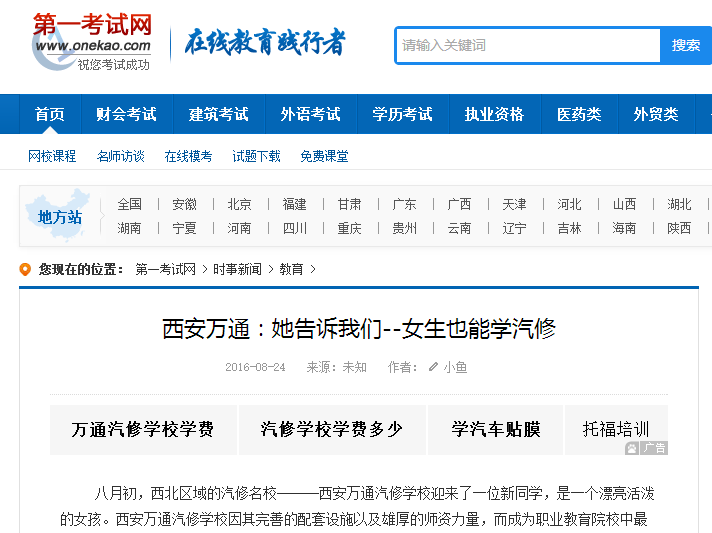Click the 搜索 search button
Image resolution: width=712 pixels, height=533 pixels.
[x=686, y=45]
